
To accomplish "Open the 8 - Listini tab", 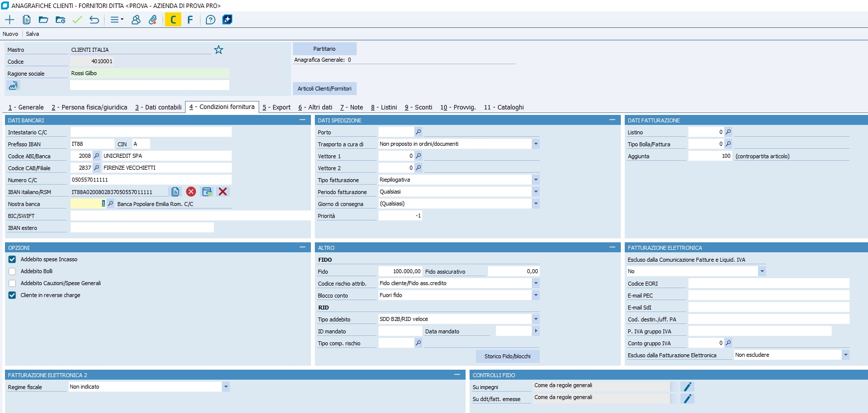I will [384, 107].
